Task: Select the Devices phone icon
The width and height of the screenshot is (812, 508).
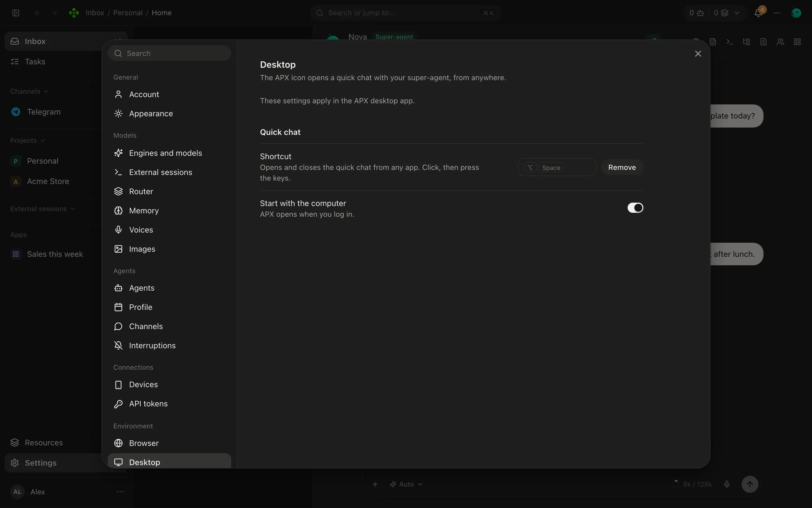Action: (x=118, y=385)
